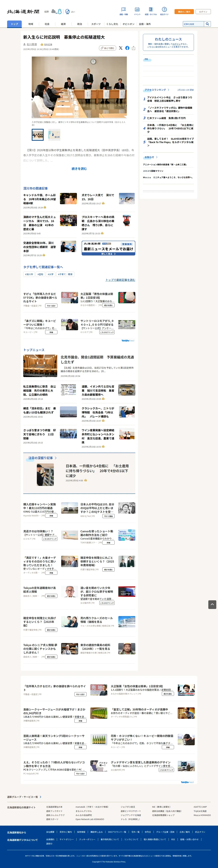Open author link 石川英徳

tap(32, 44)
